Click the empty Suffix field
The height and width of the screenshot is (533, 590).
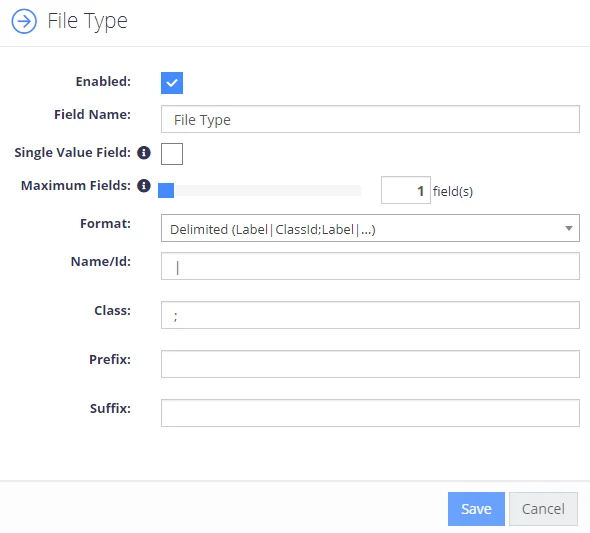(x=370, y=413)
